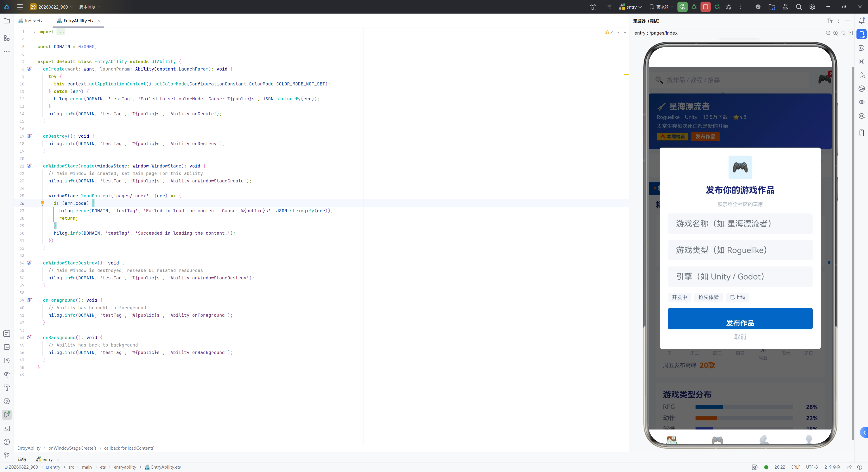Click the blue 发布作品 submit button

[740, 319]
